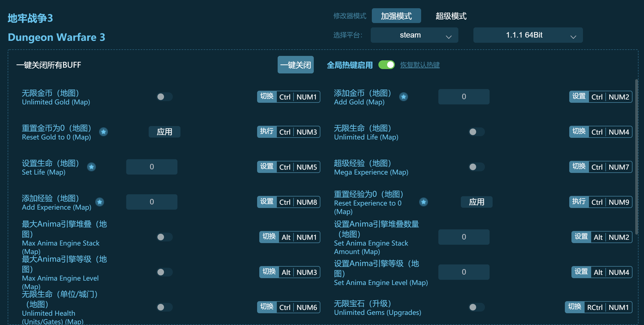The height and width of the screenshot is (325, 644).
Task: Click 切换 button for Max Anima Engine Stack
Action: [269, 237]
